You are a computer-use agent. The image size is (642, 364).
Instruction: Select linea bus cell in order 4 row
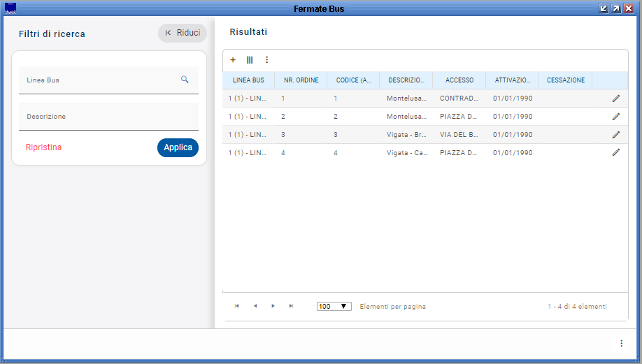tap(248, 152)
